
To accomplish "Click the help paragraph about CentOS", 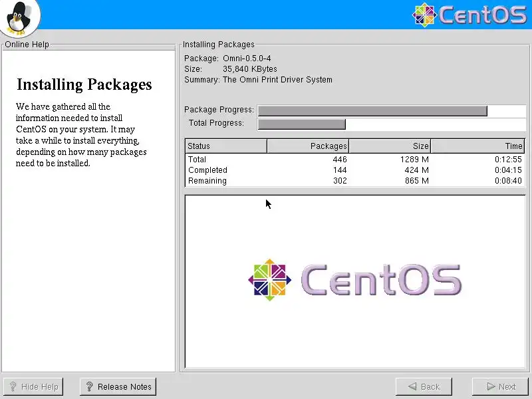I will (x=81, y=135).
